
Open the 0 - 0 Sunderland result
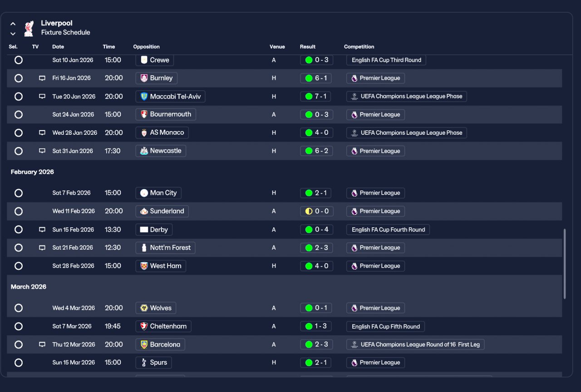(x=316, y=211)
